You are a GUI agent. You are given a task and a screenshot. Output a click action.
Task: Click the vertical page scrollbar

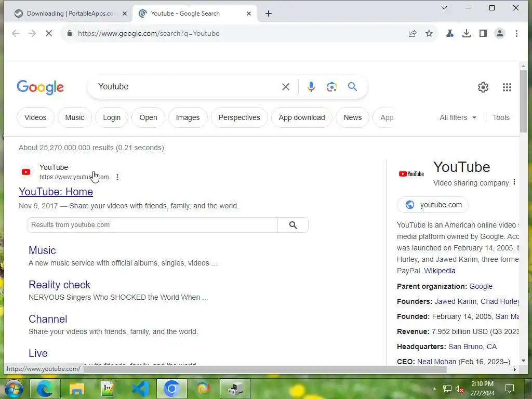tap(523, 102)
